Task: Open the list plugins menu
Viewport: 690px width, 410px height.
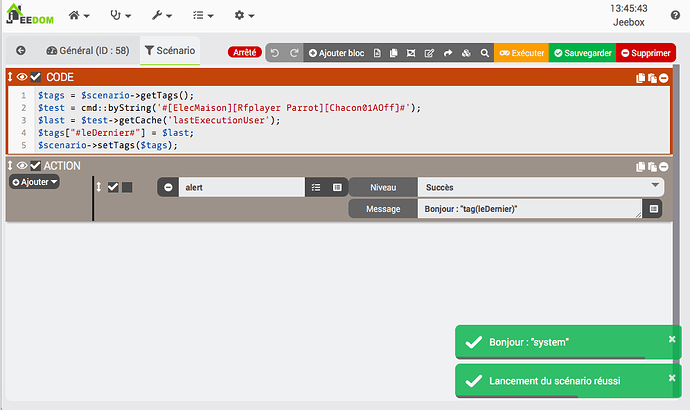Action: coord(203,15)
